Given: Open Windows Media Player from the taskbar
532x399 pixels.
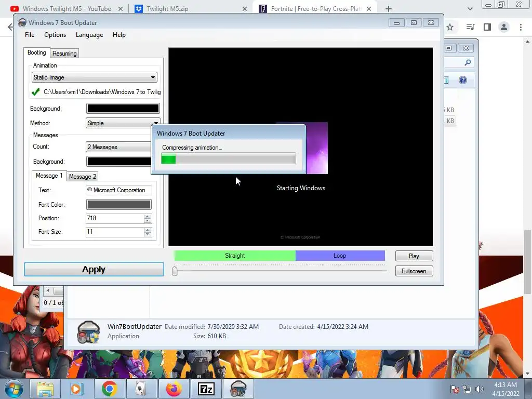Looking at the screenshot, I should click(x=76, y=389).
